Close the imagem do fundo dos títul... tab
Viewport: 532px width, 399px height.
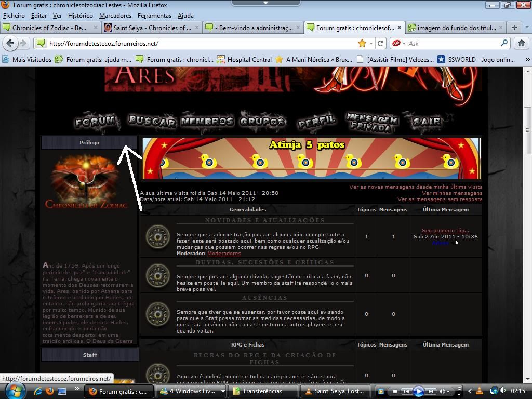(x=501, y=28)
